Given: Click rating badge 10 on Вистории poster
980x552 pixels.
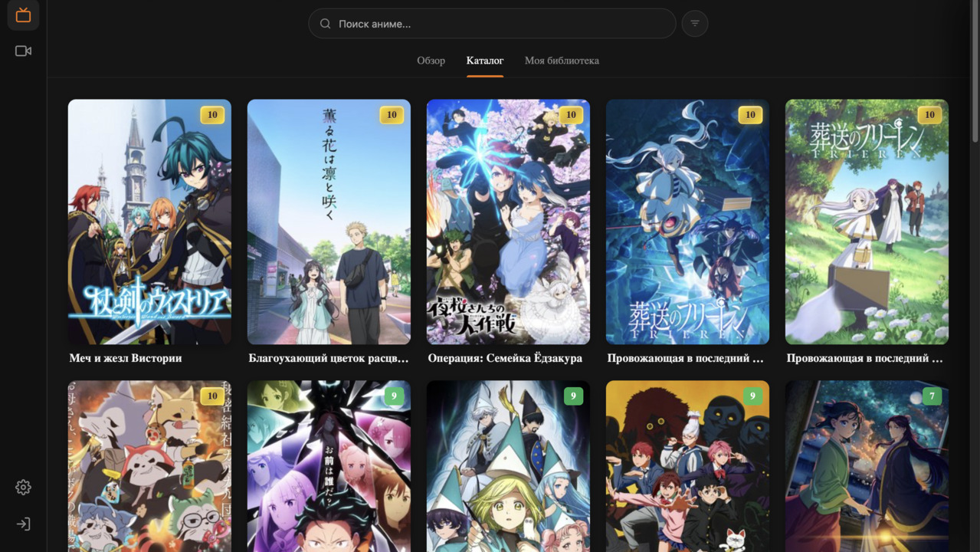Looking at the screenshot, I should [x=212, y=115].
